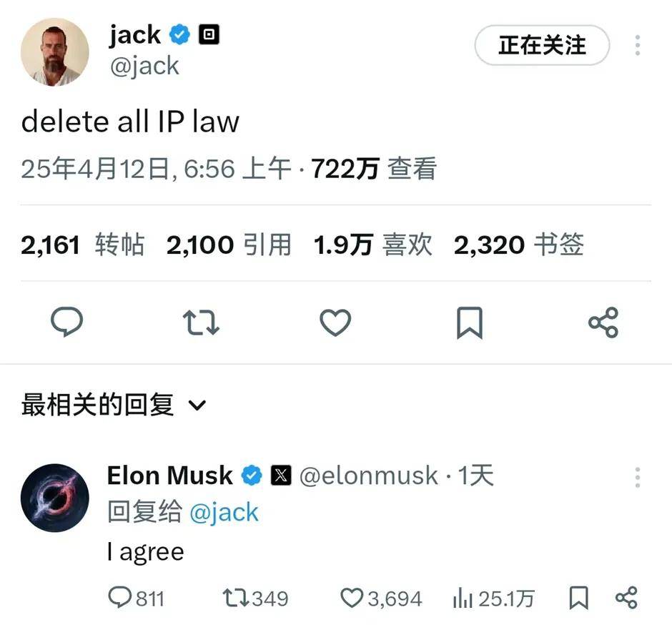Repost jack's post using the retweet icon

pyautogui.click(x=201, y=323)
